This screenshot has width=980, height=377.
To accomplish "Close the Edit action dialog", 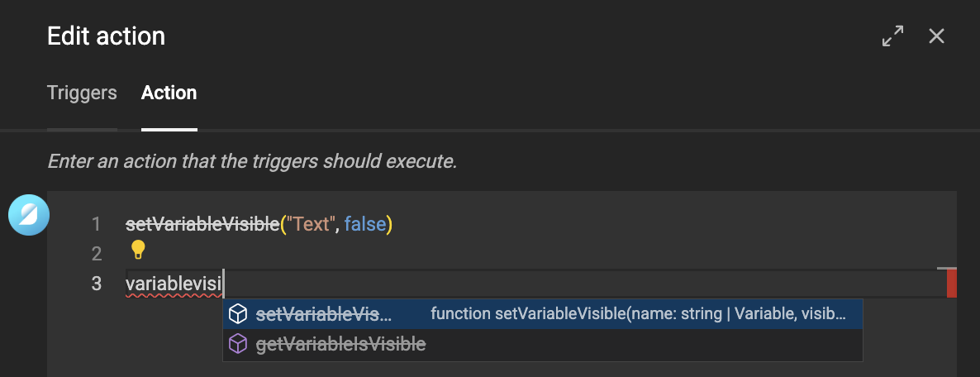I will (936, 36).
